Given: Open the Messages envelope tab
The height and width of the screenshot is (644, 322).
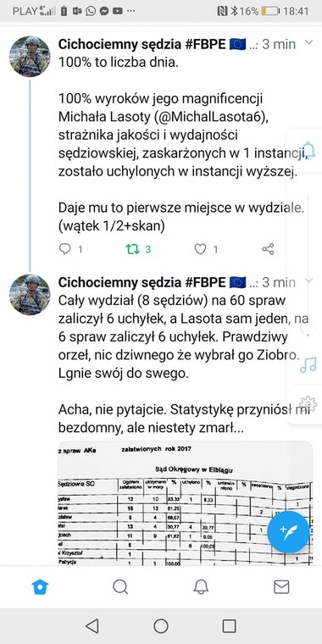Looking at the screenshot, I should click(x=281, y=587).
